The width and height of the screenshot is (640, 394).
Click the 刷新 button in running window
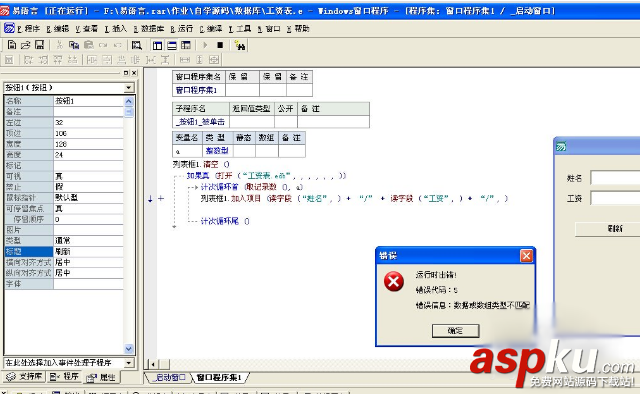[x=607, y=229]
